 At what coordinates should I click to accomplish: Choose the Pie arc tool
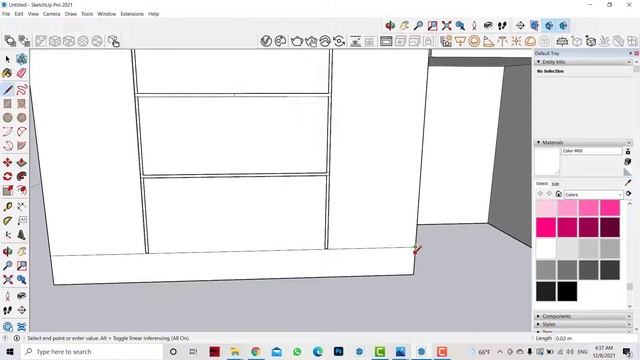(x=22, y=146)
